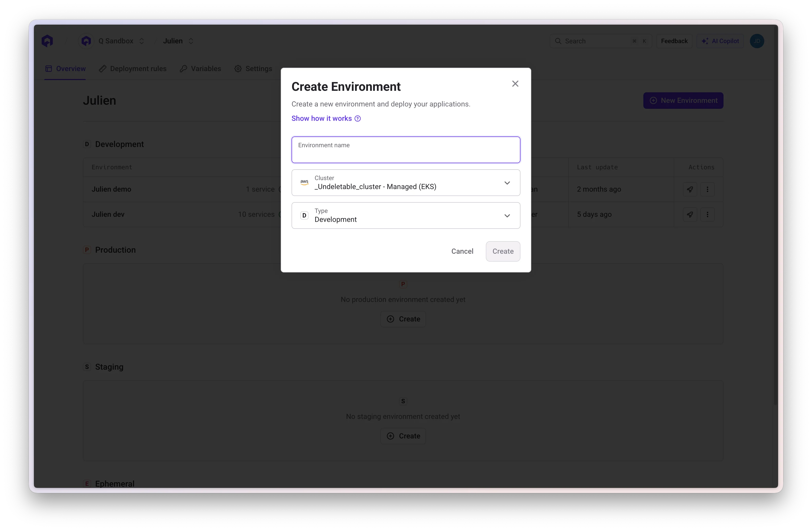Screen dimensions: 812x531
Task: Click the search magnifier icon
Action: pyautogui.click(x=558, y=41)
